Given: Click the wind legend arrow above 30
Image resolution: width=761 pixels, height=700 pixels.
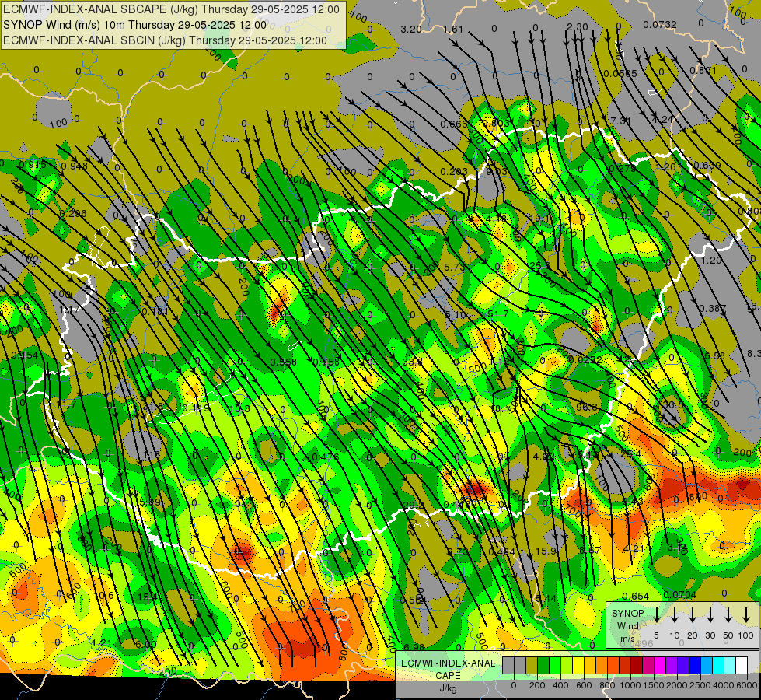Looking at the screenshot, I should [710, 615].
